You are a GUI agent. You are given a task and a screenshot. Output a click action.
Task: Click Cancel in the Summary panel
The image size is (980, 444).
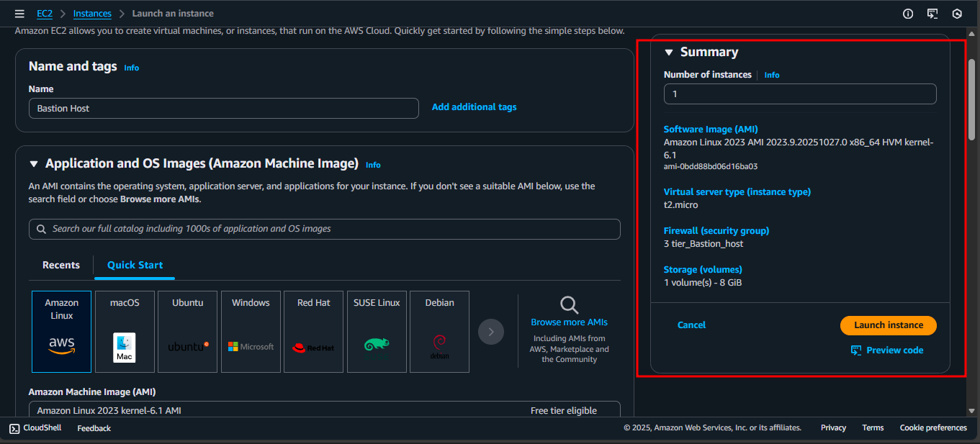pos(692,325)
